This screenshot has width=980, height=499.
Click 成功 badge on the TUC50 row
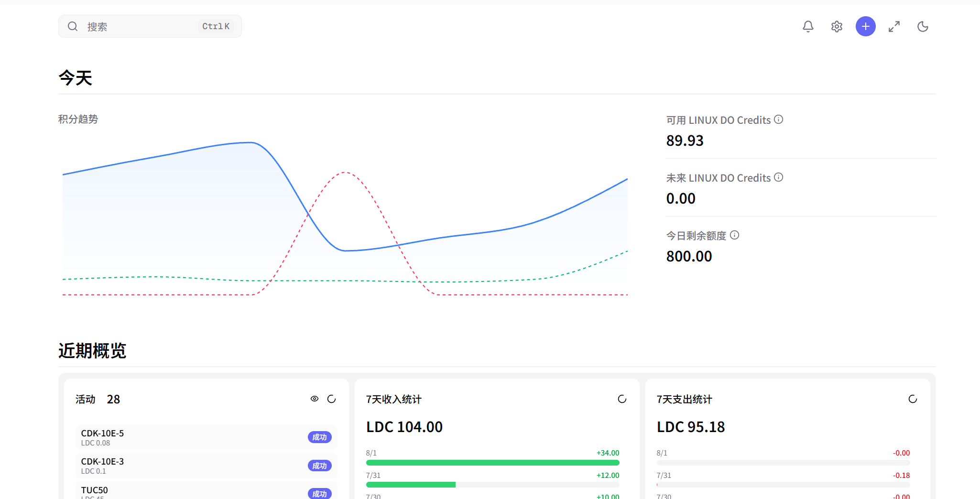pyautogui.click(x=319, y=494)
